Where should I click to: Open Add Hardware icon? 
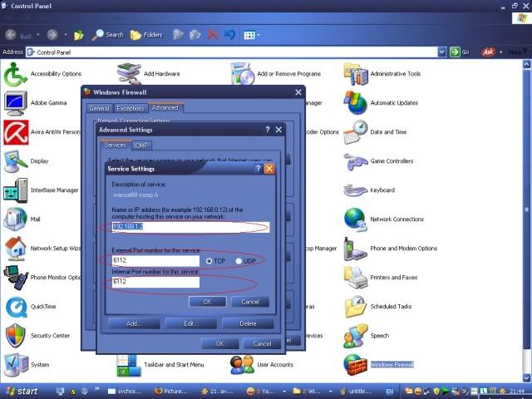(129, 74)
